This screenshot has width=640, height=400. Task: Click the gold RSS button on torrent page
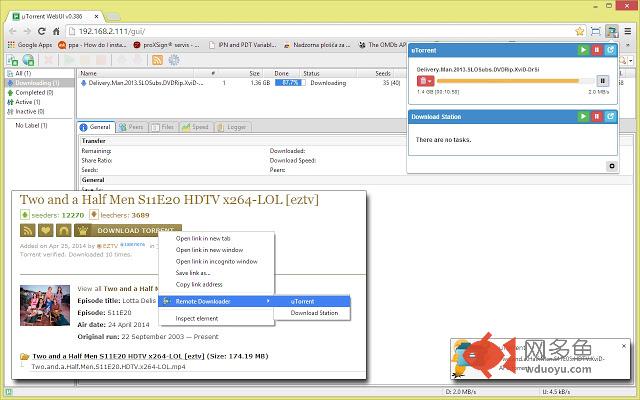(28, 231)
